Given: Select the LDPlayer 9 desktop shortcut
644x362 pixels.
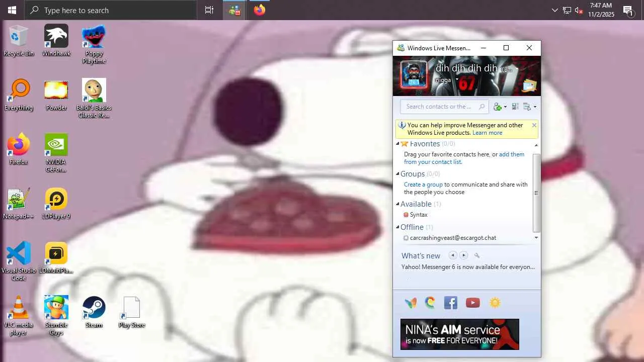Looking at the screenshot, I should tap(56, 204).
